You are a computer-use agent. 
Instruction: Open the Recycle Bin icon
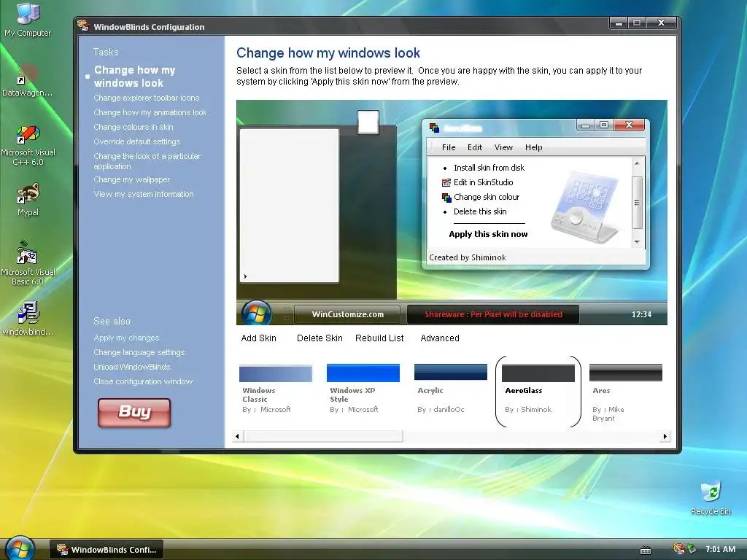711,497
